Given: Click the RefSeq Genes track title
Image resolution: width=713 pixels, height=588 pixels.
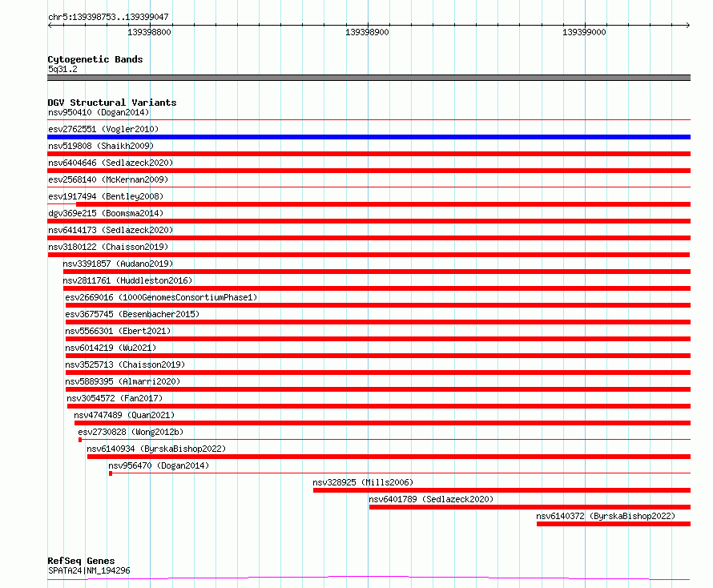Looking at the screenshot, I should [x=81, y=561].
